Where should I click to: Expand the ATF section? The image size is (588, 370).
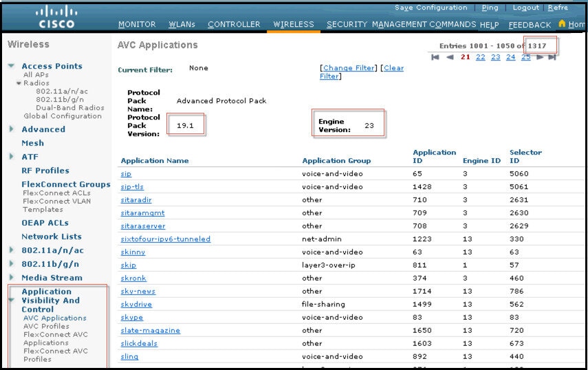pos(11,156)
